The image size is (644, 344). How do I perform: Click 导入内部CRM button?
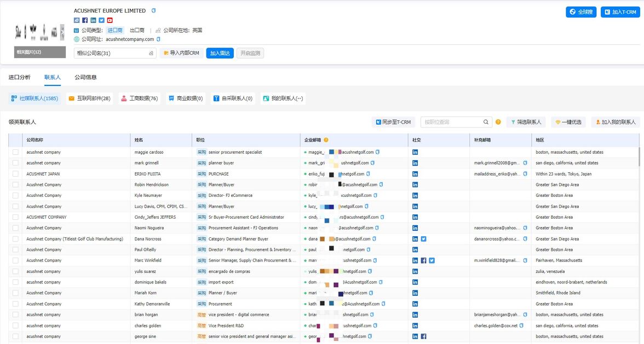[182, 53]
